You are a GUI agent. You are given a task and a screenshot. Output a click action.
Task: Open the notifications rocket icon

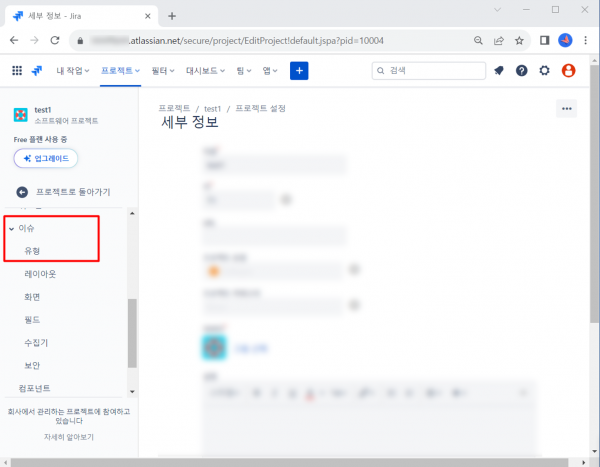(x=499, y=70)
